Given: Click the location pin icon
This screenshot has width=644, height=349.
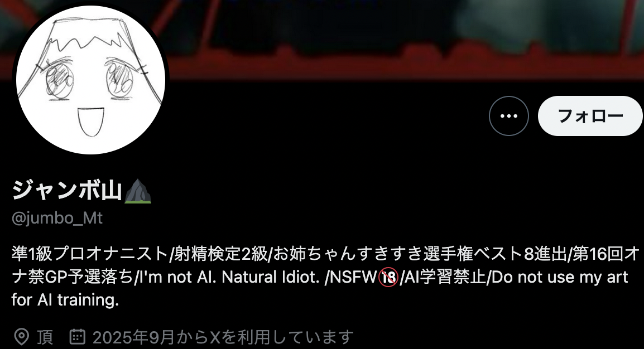Looking at the screenshot, I should coord(21,337).
